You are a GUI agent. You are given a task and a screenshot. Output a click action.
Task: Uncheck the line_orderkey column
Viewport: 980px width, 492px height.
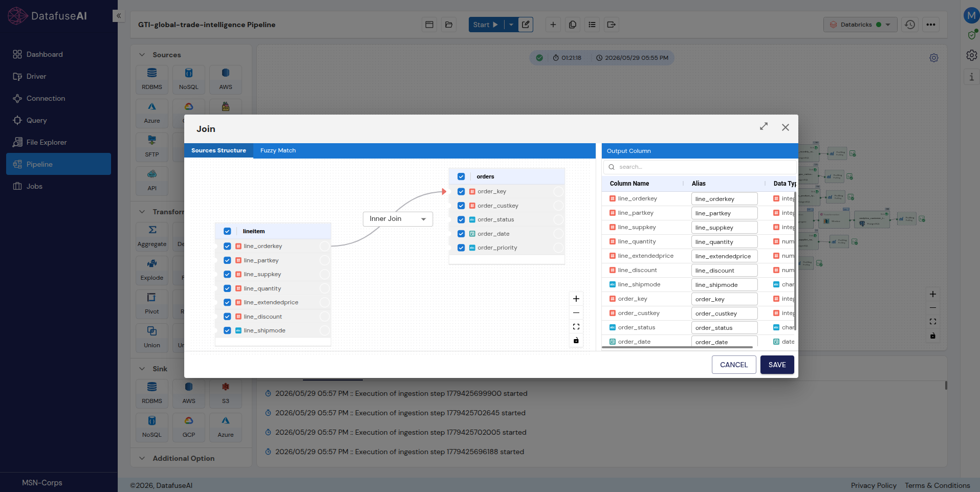(227, 246)
